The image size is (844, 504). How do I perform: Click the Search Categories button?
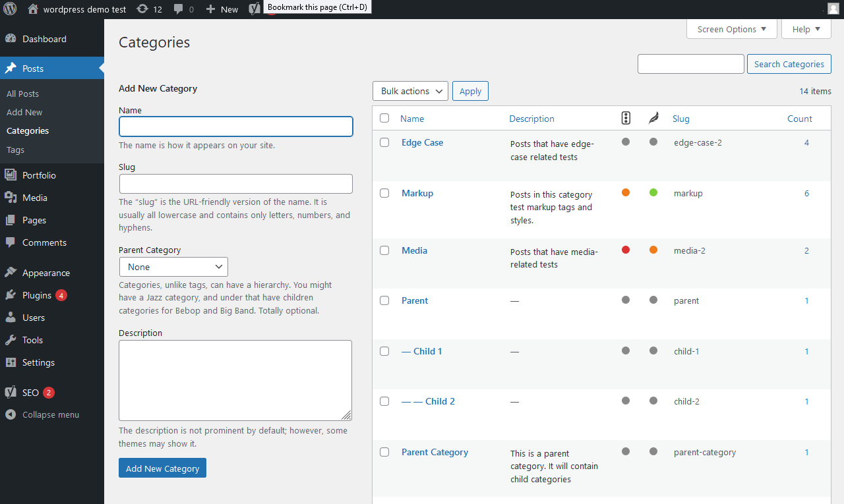tap(789, 64)
